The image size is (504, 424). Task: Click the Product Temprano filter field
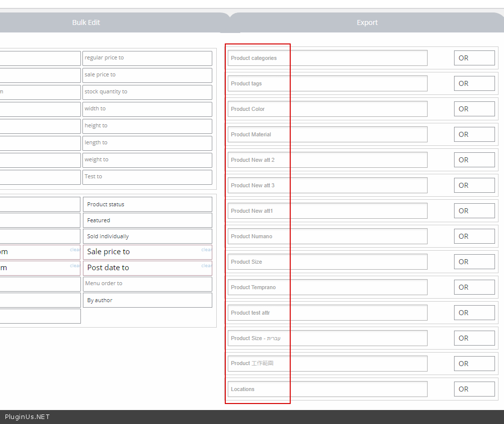coord(327,287)
